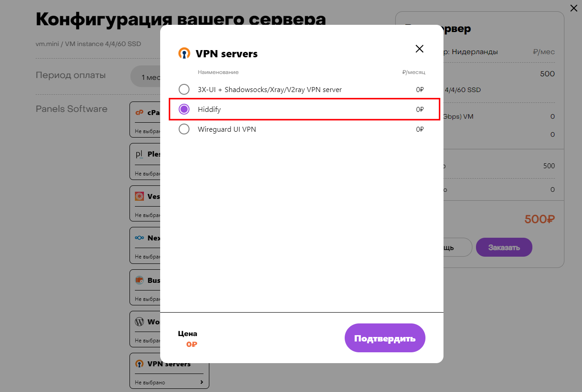Click the WordPress logo icon

139,322
